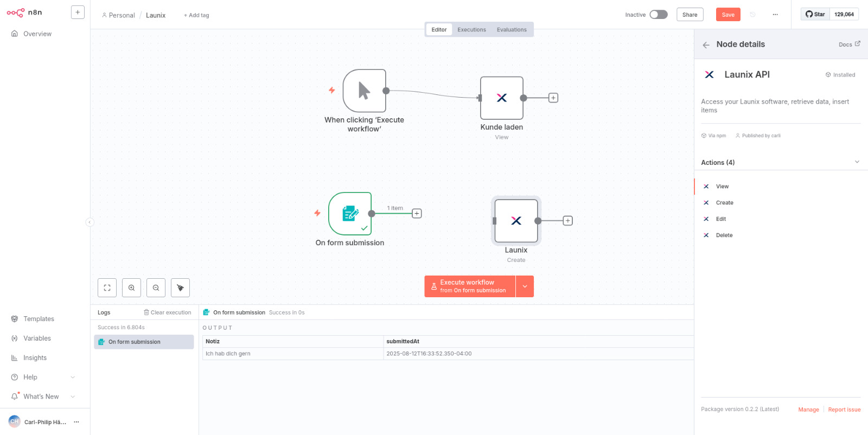Click the back arrow in Node details
Screen dimensions: 868x435
point(706,45)
